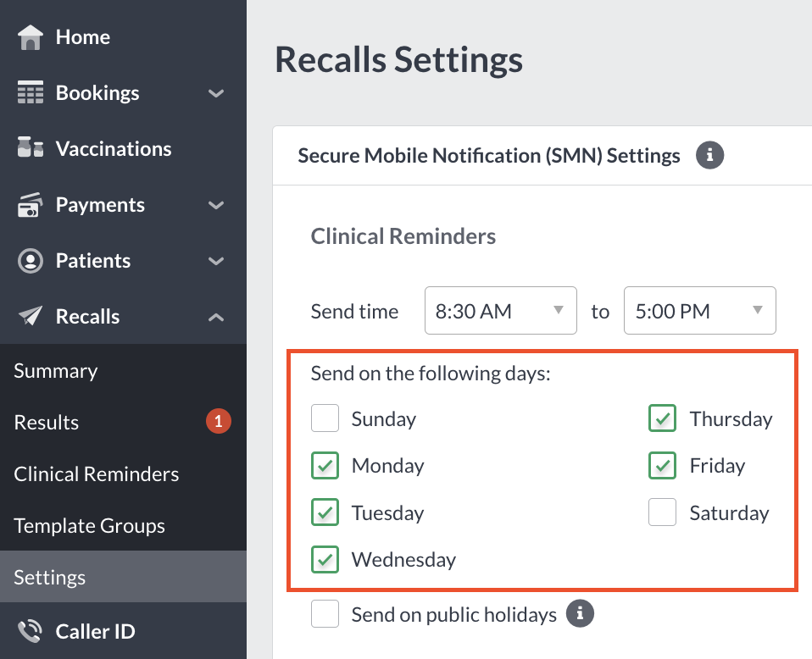This screenshot has height=659, width=812.
Task: Open the 8:30 AM start time dropdown
Action: click(x=500, y=311)
